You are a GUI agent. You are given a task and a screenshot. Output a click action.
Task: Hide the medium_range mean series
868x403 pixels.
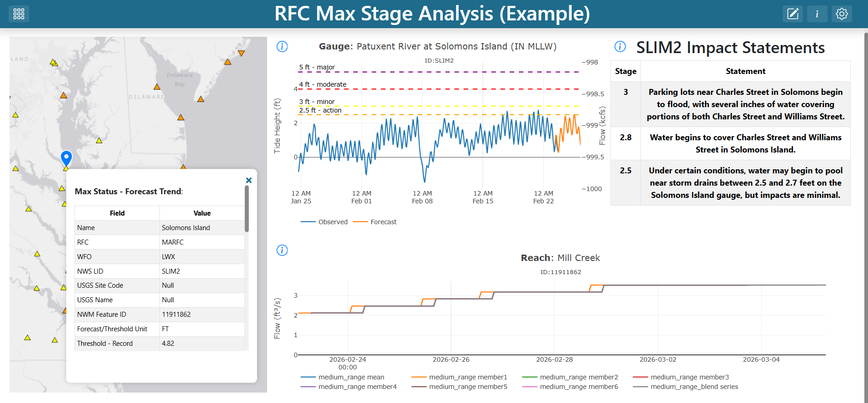pyautogui.click(x=342, y=377)
